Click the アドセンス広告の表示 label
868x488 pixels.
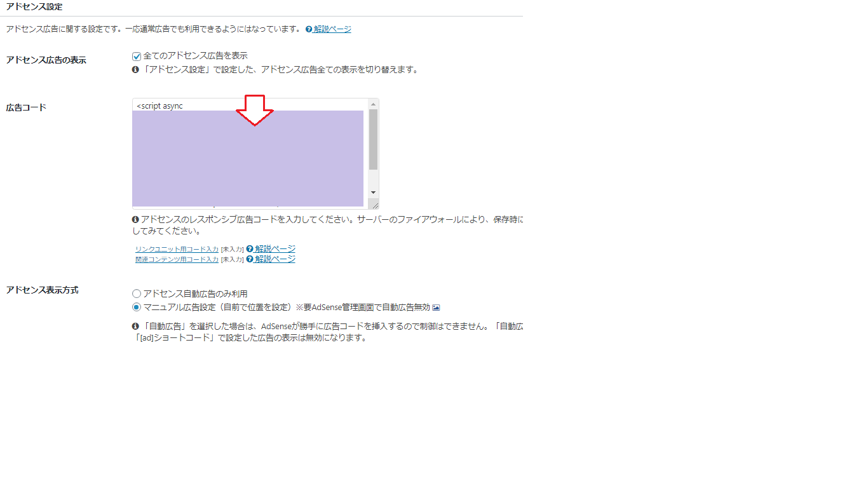pos(46,60)
